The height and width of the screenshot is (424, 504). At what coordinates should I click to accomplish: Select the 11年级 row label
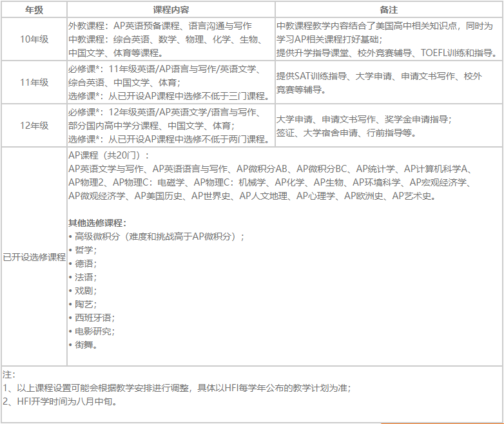[x=34, y=82]
